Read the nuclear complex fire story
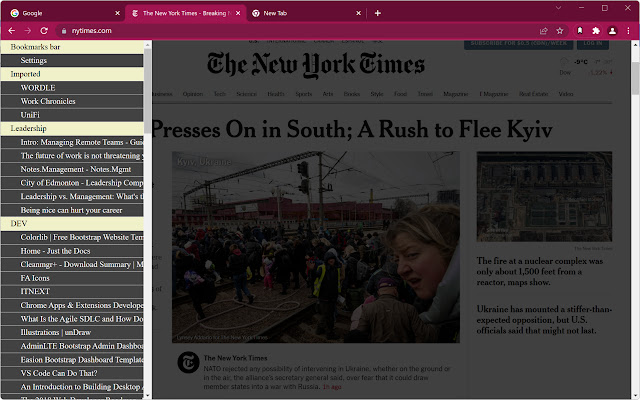Screen dimensions: 640x400 [x=540, y=271]
